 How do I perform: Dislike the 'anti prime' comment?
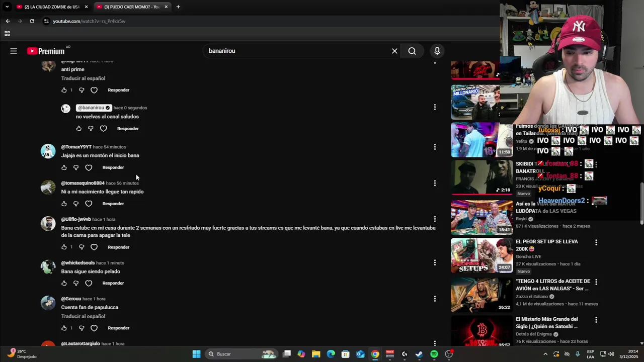point(82,90)
